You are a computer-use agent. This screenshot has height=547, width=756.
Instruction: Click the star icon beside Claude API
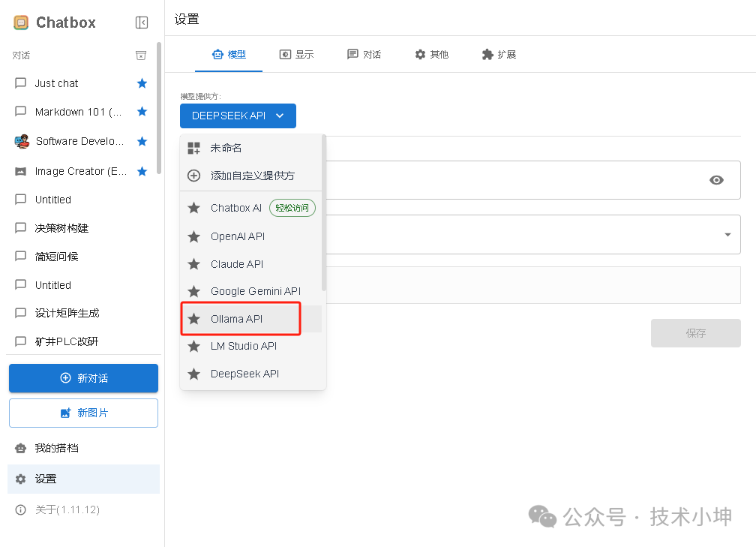coord(193,264)
